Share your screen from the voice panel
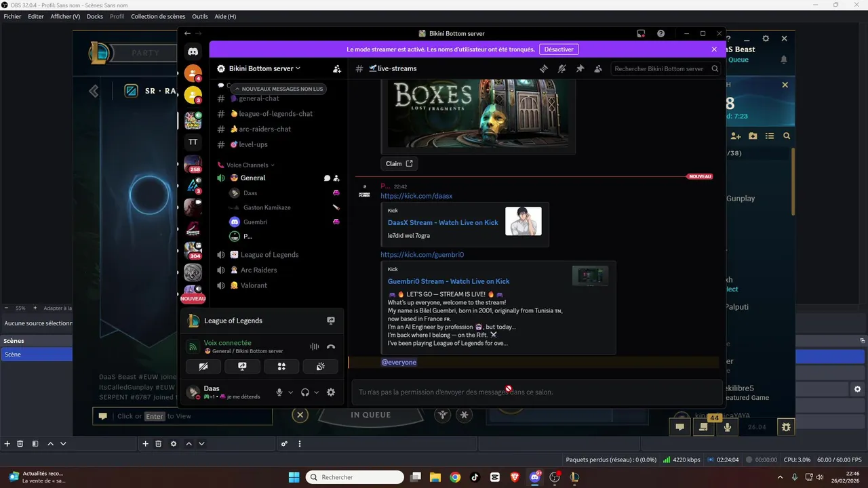 click(x=242, y=367)
